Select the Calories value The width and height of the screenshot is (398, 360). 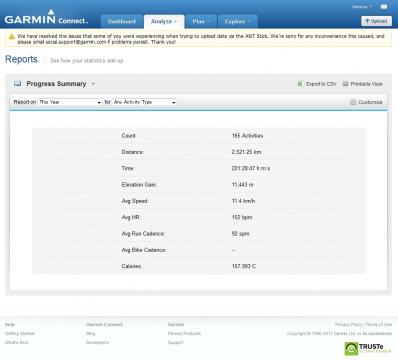[x=244, y=266]
